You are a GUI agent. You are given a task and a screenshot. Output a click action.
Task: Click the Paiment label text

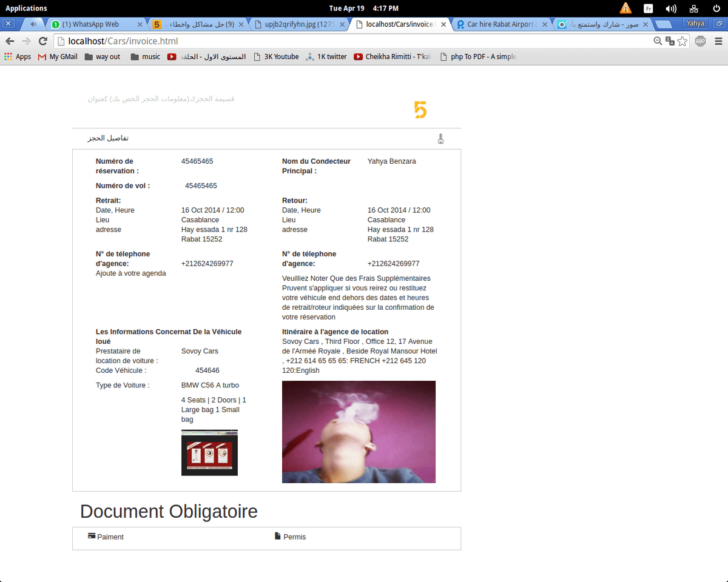tap(110, 537)
